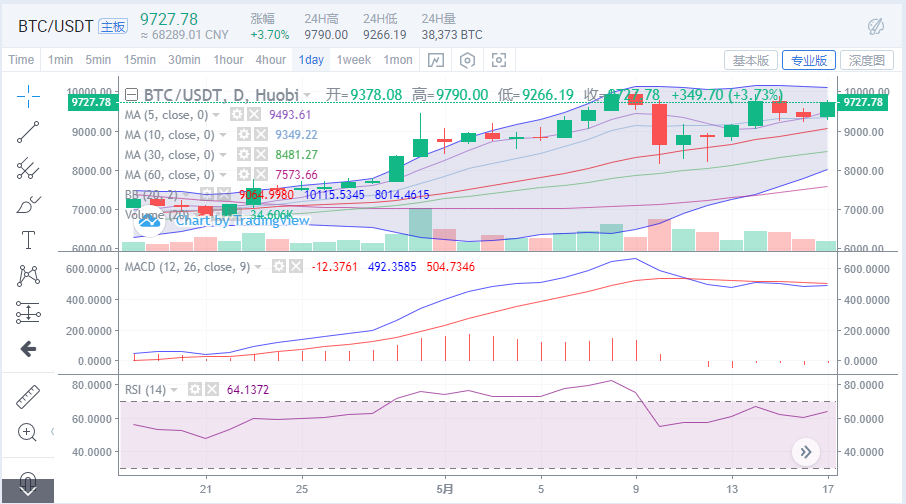Click the +3.70% change value
The height and width of the screenshot is (504, 906).
(x=270, y=35)
